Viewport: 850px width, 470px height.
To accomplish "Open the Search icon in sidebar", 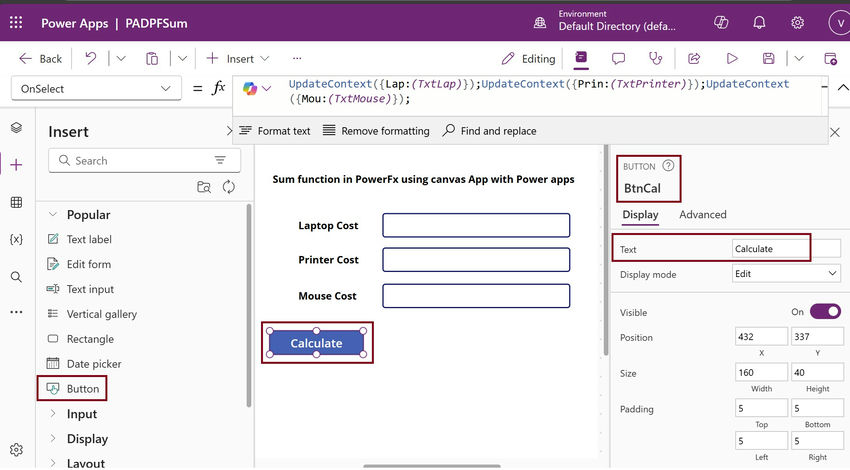I will click(16, 277).
